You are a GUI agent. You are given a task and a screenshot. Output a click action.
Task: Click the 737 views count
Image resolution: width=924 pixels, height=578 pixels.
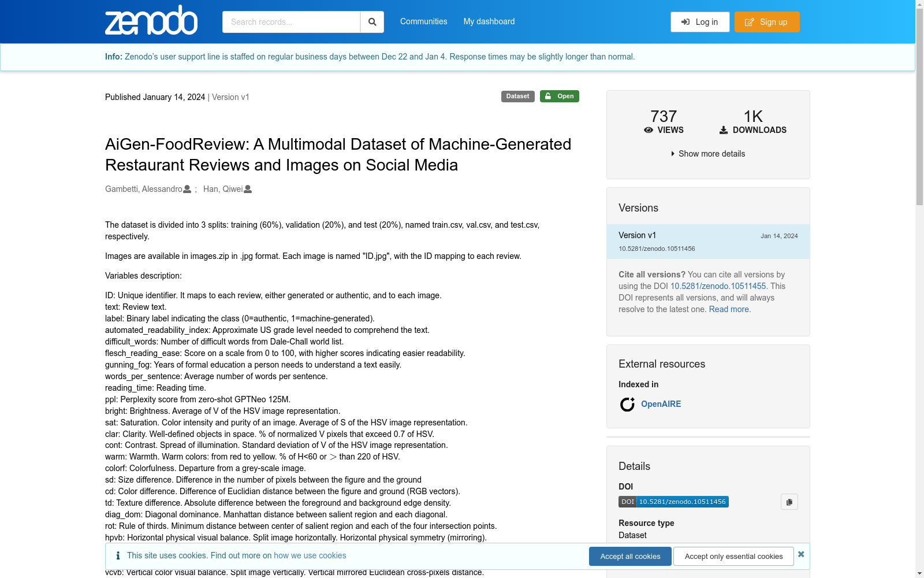664,116
